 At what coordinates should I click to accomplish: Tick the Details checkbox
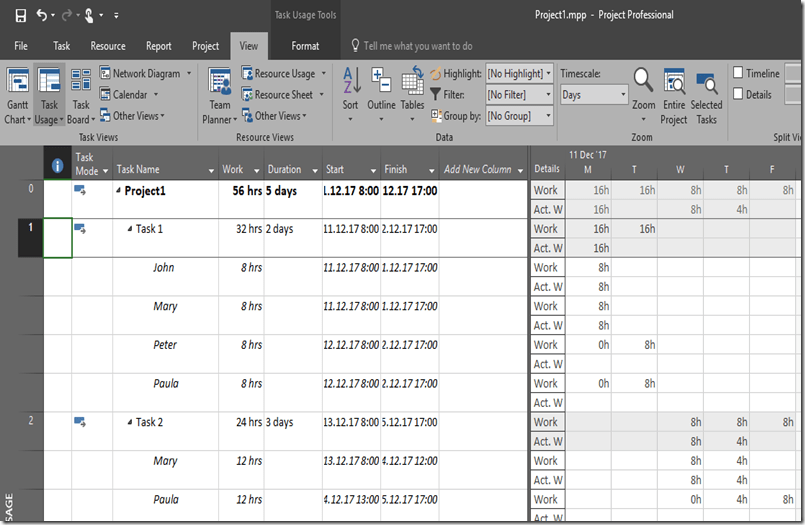pyautogui.click(x=738, y=94)
